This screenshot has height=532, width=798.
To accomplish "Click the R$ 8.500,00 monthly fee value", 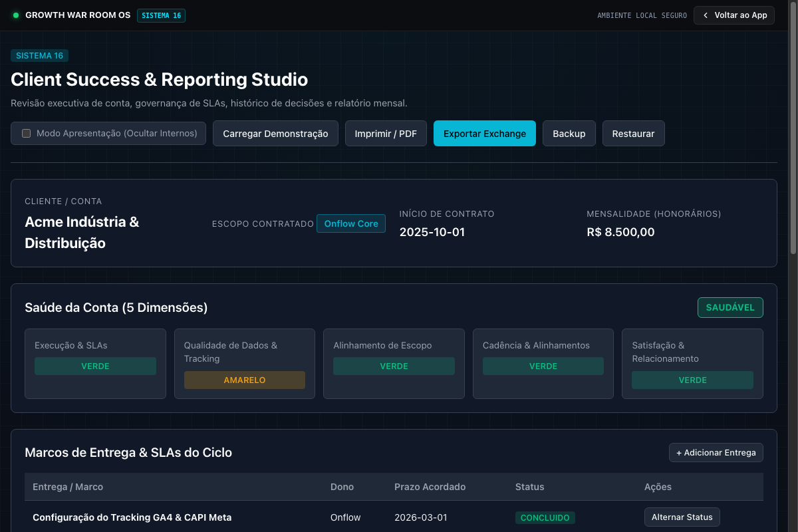I will click(620, 232).
